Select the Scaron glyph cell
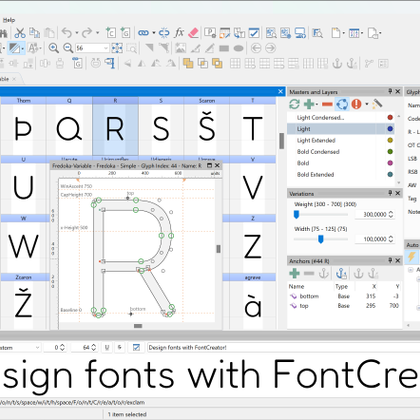The width and height of the screenshot is (420, 420). coord(207,127)
